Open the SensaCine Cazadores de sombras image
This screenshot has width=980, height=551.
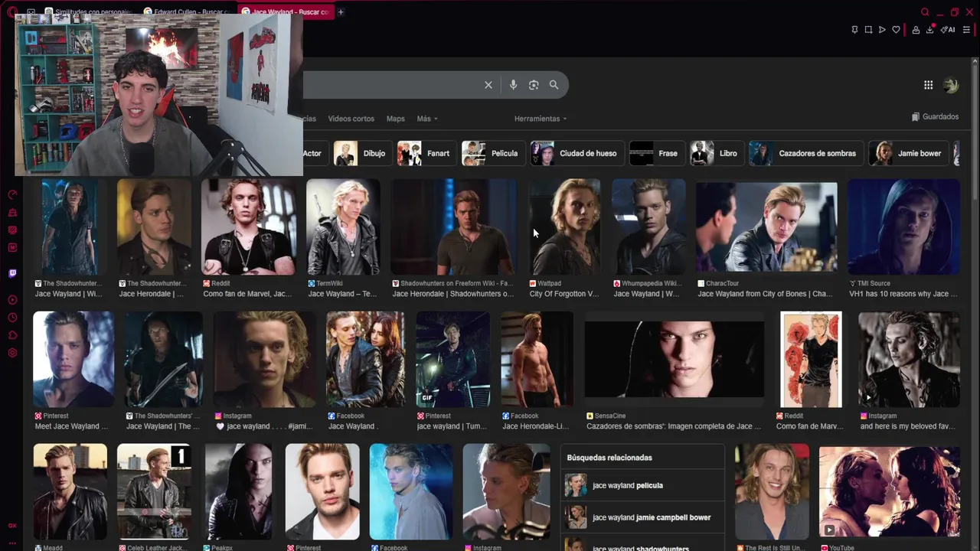tap(674, 360)
